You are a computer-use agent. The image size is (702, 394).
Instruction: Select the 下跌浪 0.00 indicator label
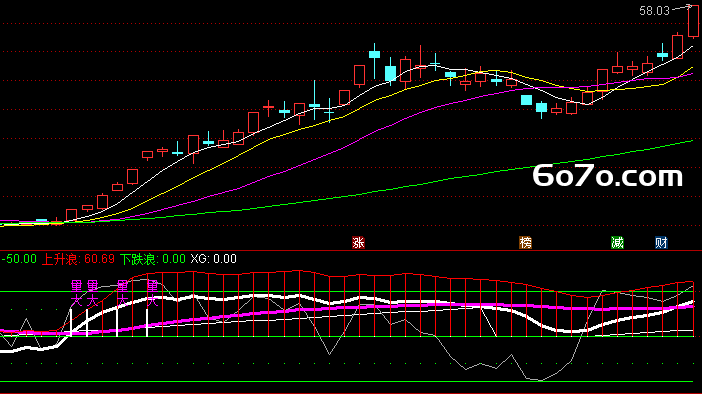pyautogui.click(x=153, y=259)
